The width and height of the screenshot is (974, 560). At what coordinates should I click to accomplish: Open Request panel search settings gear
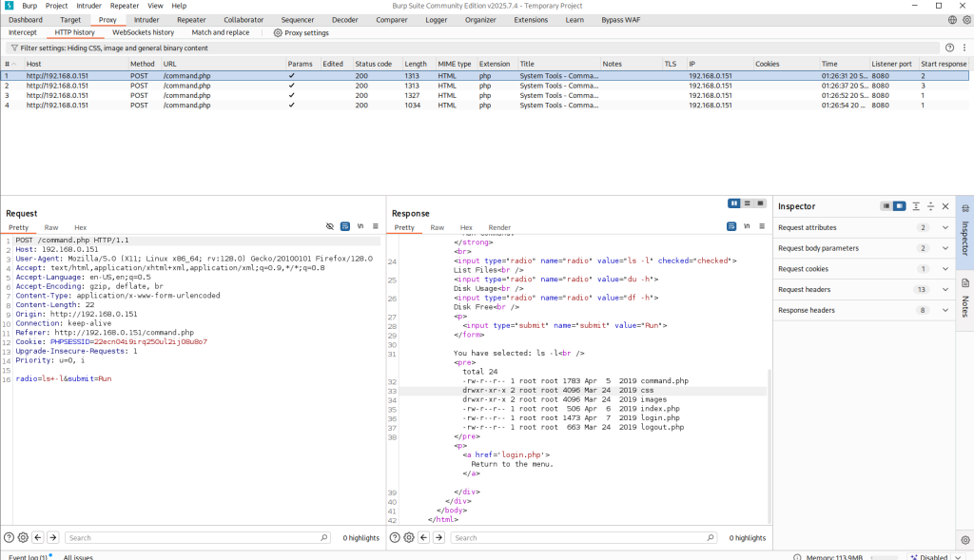tap(23, 537)
